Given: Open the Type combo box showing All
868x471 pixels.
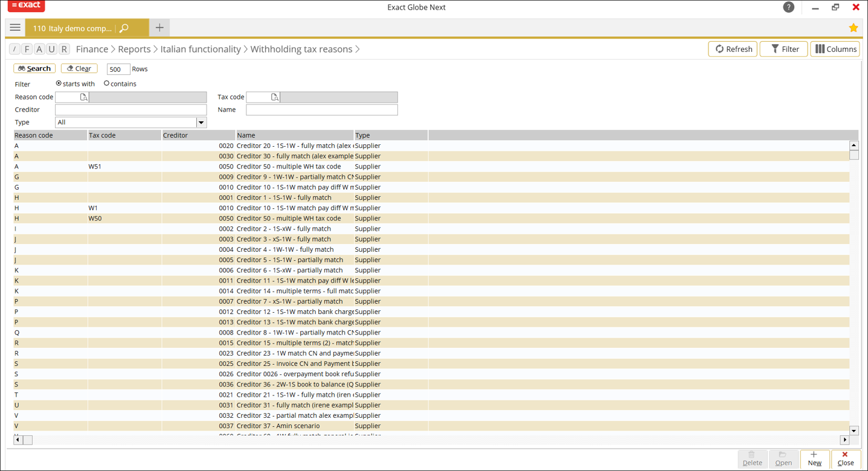Looking at the screenshot, I should tap(130, 123).
